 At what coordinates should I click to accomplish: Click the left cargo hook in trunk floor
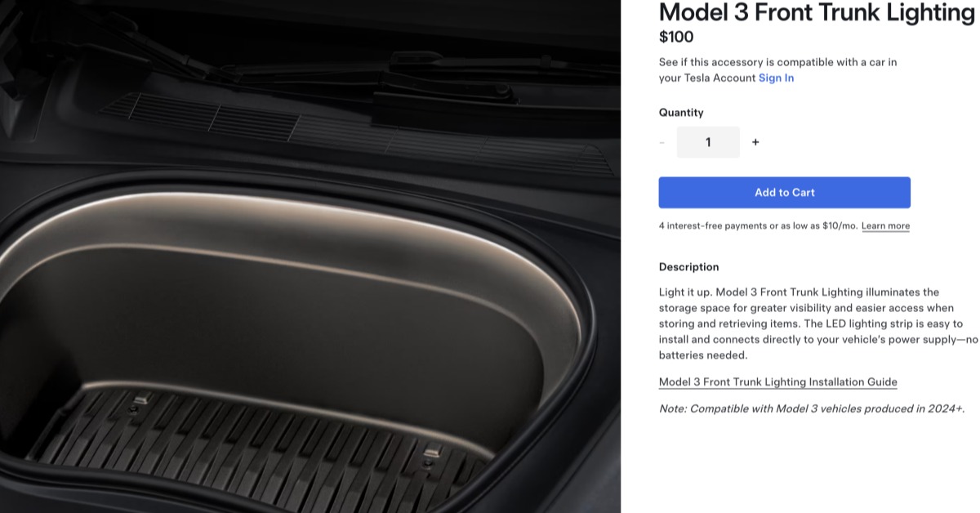(140, 403)
